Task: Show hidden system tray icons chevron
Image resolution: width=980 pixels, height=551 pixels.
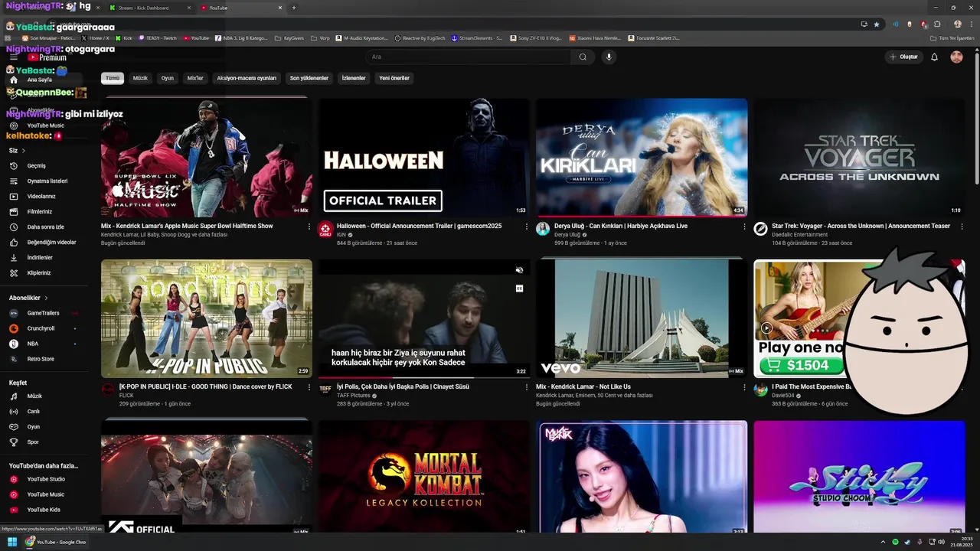Action: [x=883, y=542]
